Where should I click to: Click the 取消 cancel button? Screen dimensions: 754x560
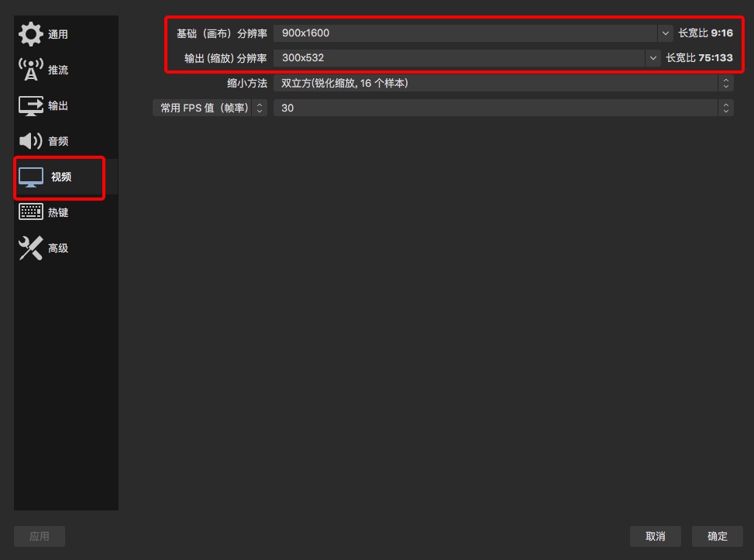coord(656,536)
